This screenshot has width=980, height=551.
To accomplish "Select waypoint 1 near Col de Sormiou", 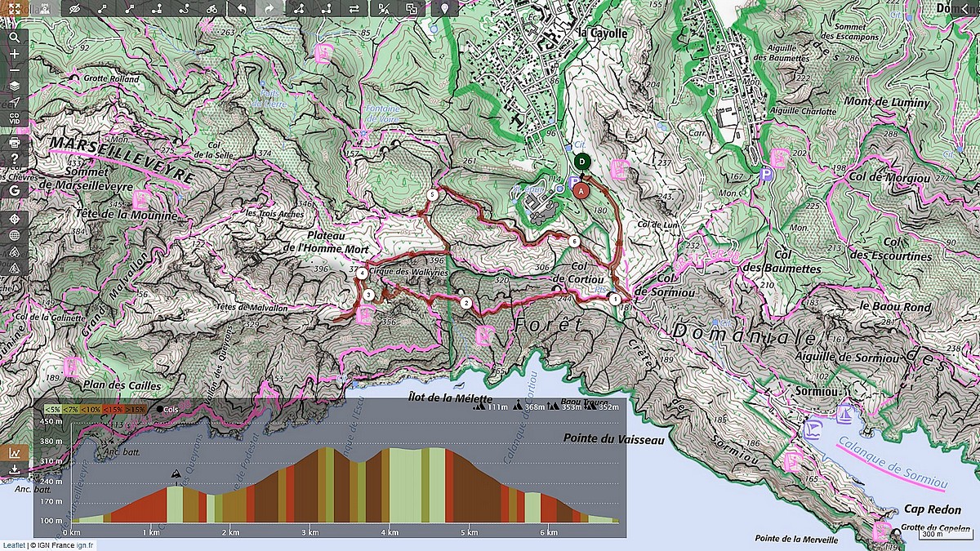I will click(614, 299).
